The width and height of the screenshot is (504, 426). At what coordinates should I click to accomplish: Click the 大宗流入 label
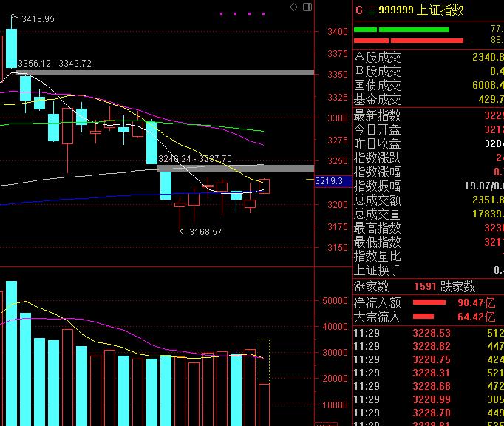pyautogui.click(x=378, y=317)
